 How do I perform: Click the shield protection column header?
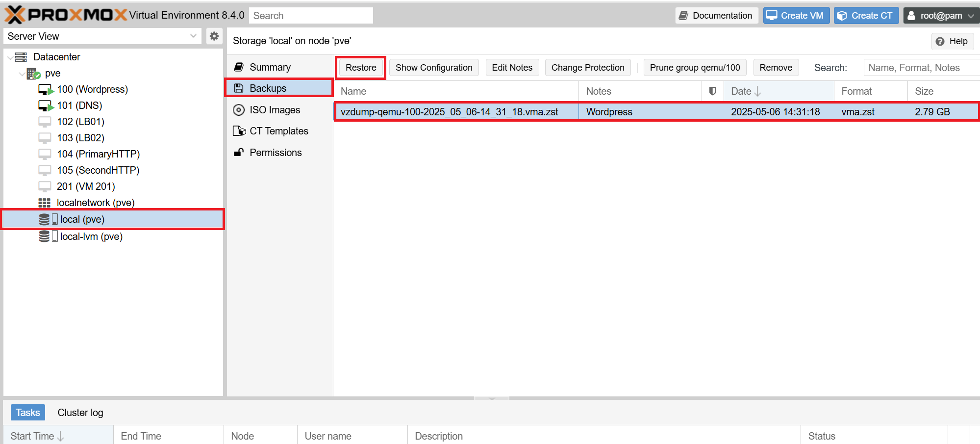[712, 91]
